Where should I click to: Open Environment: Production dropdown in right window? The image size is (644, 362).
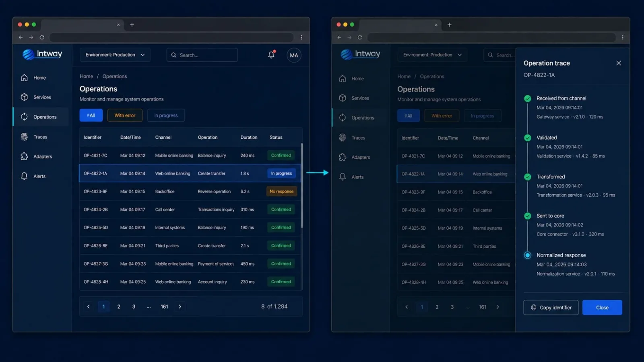coord(433,55)
